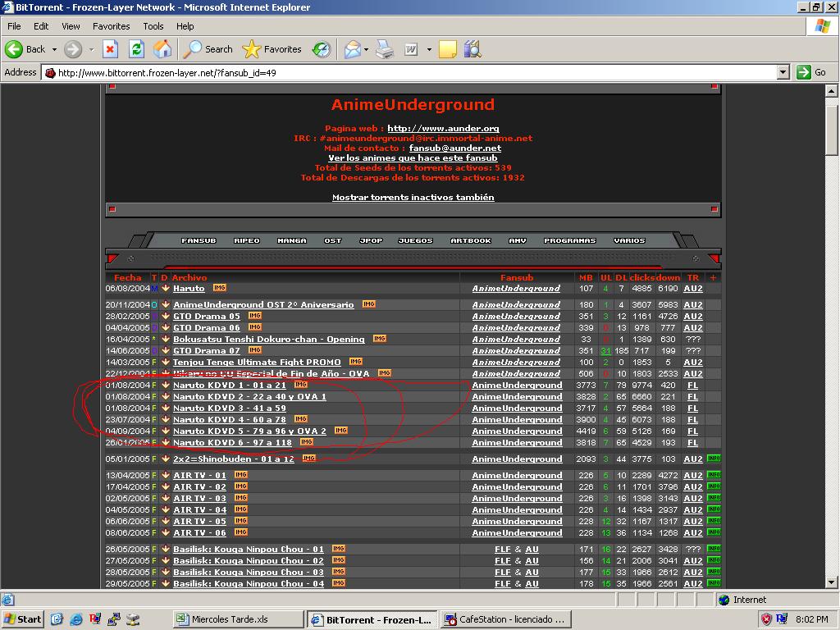Select the FANSUB category tab
840x630 pixels.
click(199, 240)
